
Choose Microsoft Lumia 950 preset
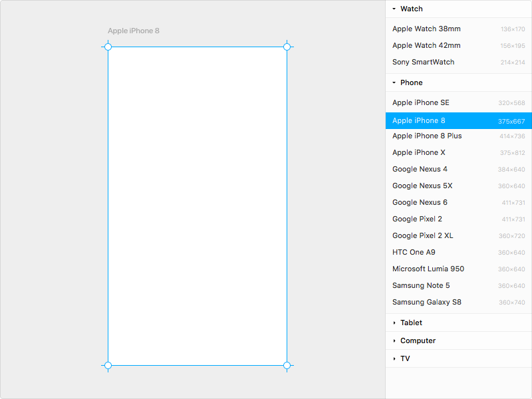pos(459,269)
